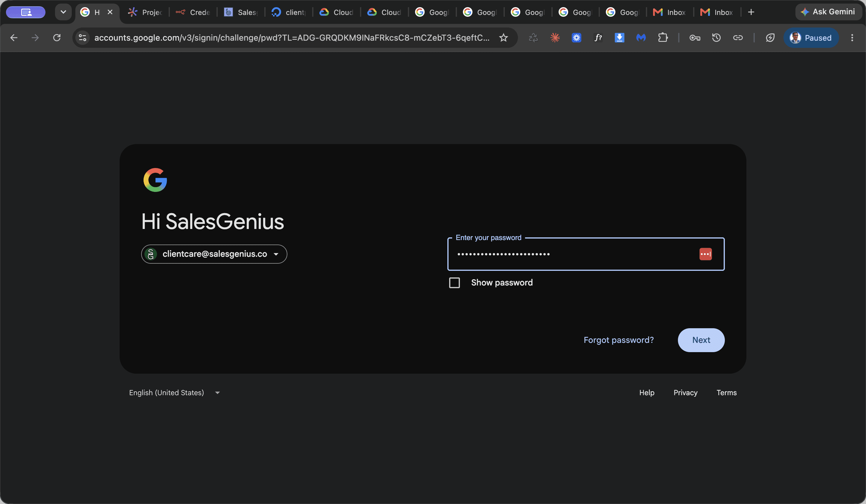866x504 pixels.
Task: Open the password key icon
Action: click(695, 38)
